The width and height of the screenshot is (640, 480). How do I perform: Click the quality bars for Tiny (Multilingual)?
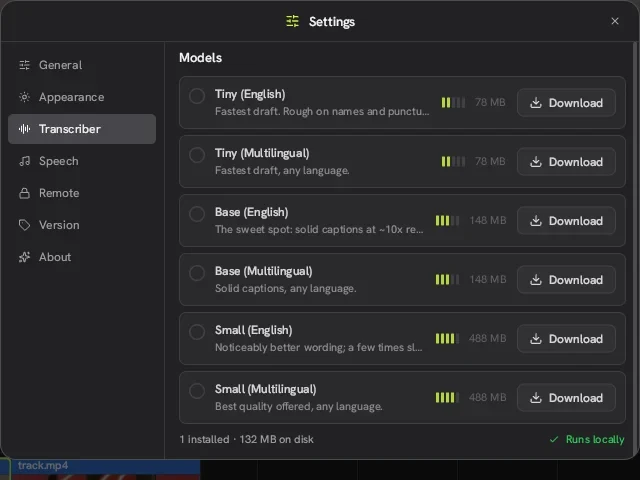click(x=453, y=162)
